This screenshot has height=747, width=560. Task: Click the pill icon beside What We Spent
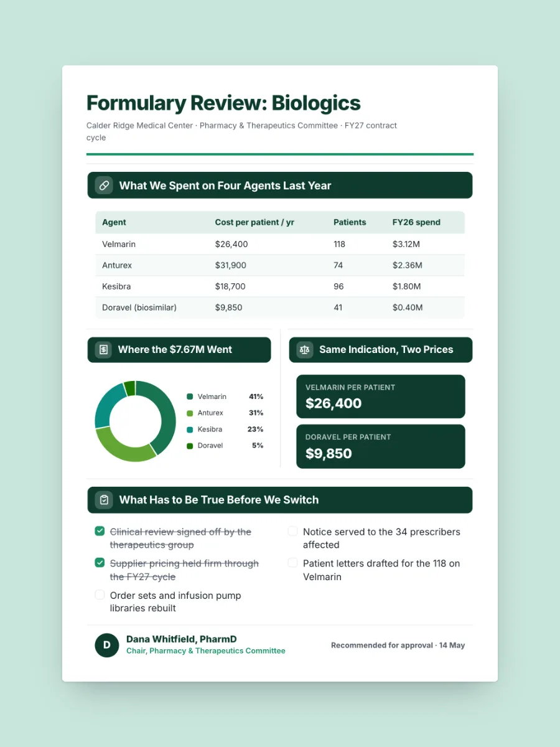(104, 186)
